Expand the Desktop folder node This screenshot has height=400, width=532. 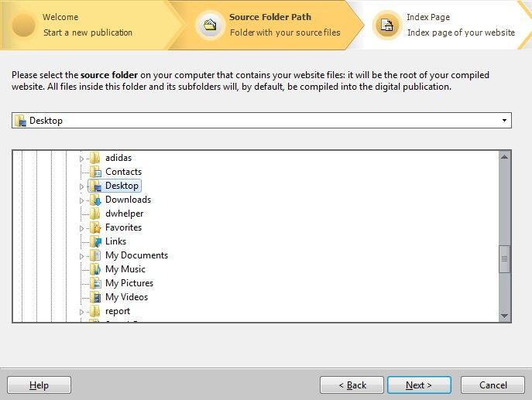click(x=81, y=186)
